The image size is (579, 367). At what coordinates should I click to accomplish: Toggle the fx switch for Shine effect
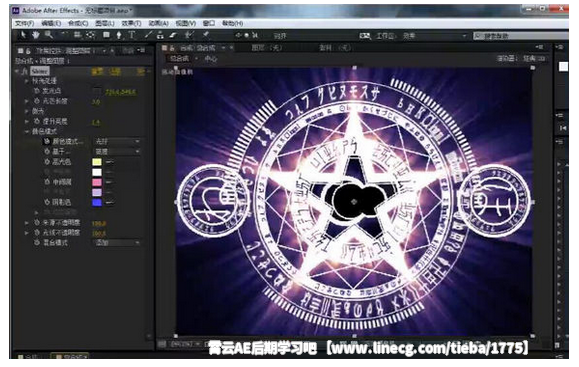pyautogui.click(x=24, y=71)
